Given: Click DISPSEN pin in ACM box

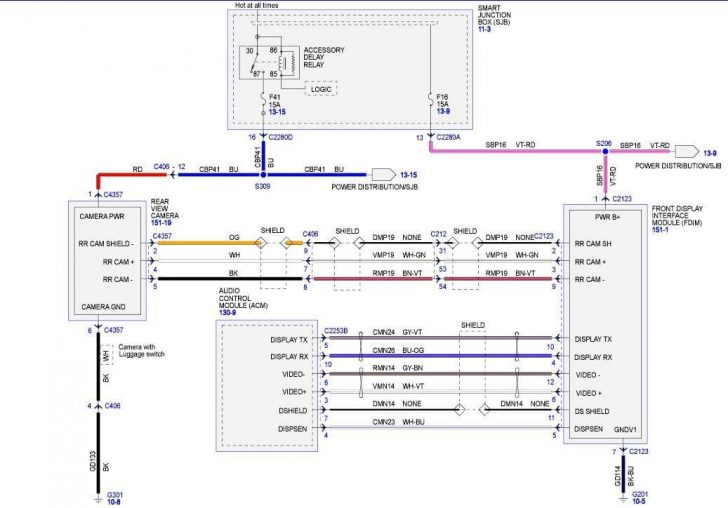Looking at the screenshot, I should pos(292,429).
